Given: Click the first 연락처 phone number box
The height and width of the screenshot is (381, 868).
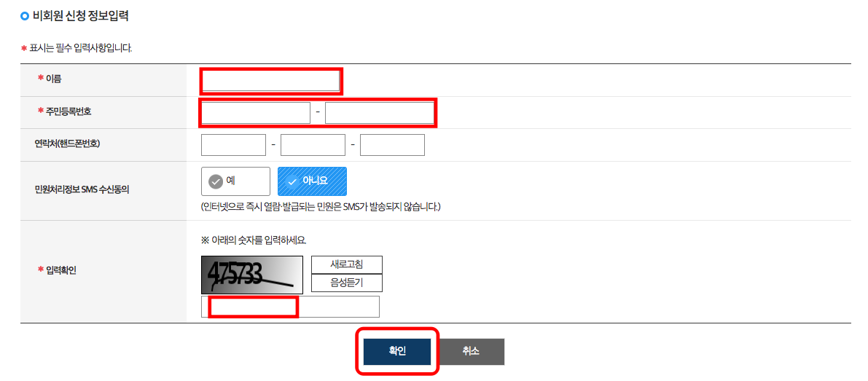Looking at the screenshot, I should (x=234, y=145).
